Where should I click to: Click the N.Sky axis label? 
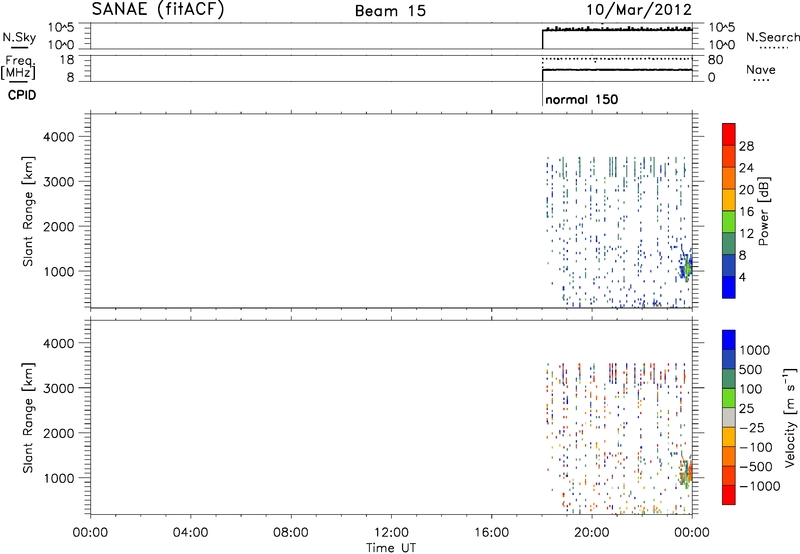point(19,37)
